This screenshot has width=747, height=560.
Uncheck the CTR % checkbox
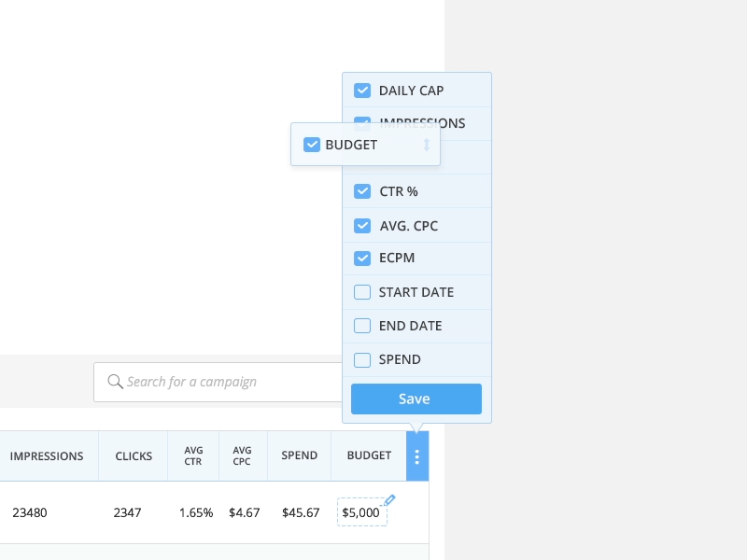tap(362, 191)
